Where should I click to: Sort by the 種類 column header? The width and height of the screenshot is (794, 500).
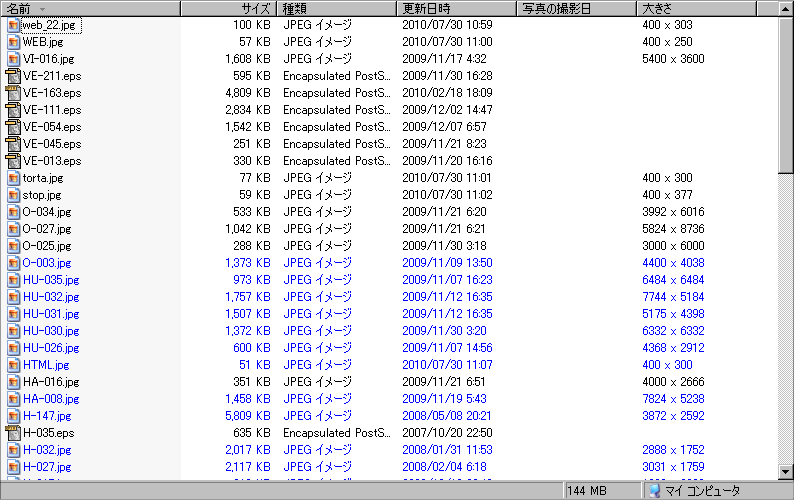coord(337,9)
